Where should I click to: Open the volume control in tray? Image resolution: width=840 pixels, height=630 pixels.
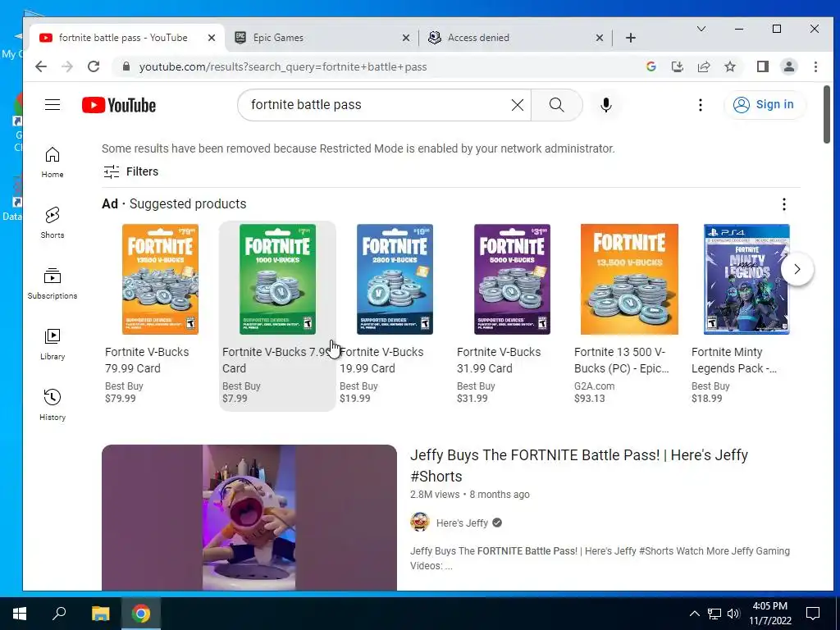point(733,614)
